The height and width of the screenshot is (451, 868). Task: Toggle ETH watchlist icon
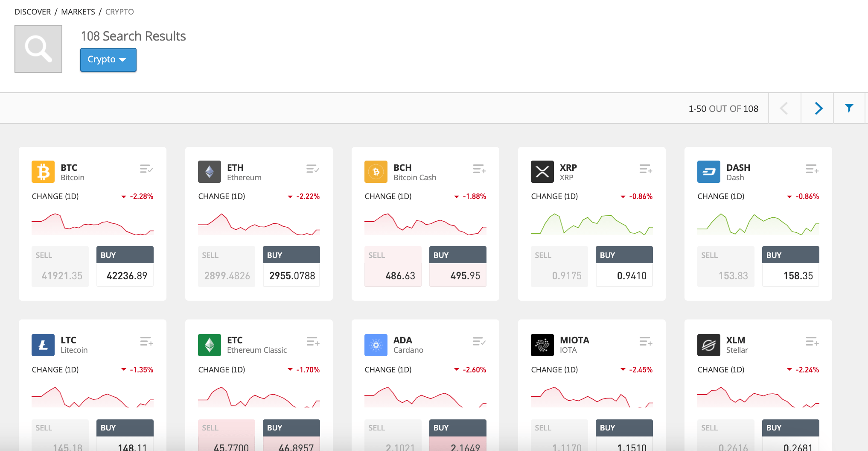click(x=313, y=169)
